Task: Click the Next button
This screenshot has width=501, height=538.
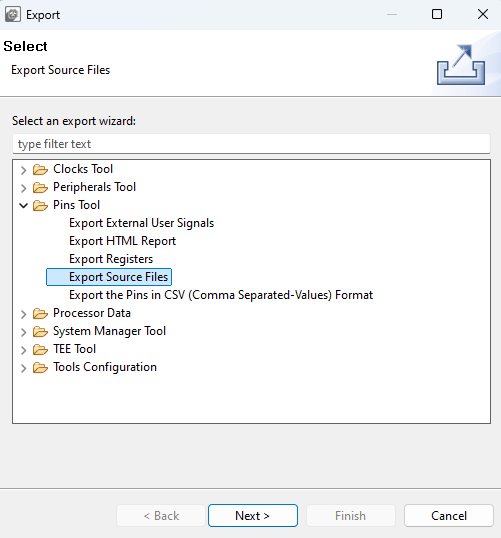Action: (253, 515)
